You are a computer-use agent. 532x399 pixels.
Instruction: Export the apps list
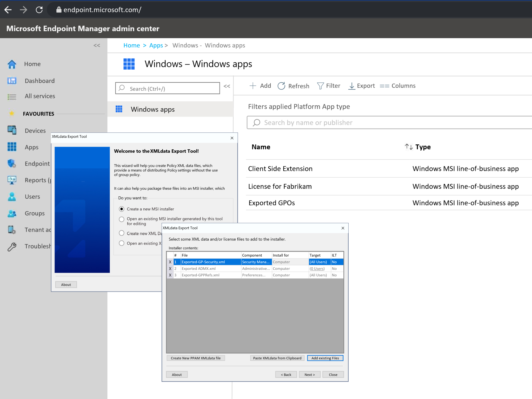[361, 86]
